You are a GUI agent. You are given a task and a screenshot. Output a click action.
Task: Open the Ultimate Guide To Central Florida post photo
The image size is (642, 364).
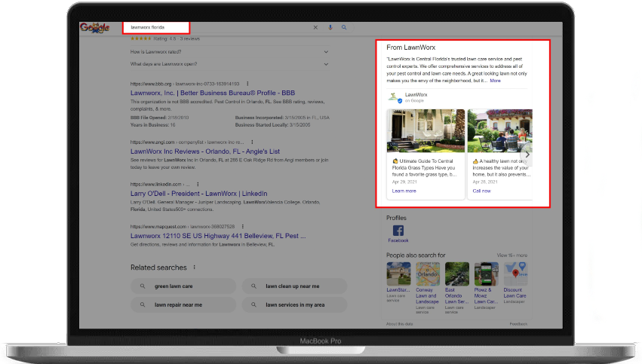point(425,131)
